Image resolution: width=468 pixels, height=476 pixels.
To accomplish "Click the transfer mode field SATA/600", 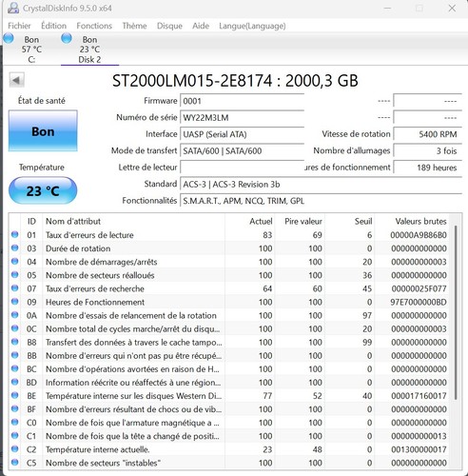I will (x=243, y=150).
